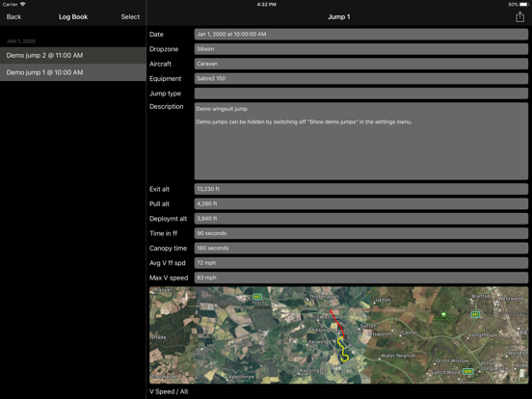Tap the Castor label on map

pos(410,332)
